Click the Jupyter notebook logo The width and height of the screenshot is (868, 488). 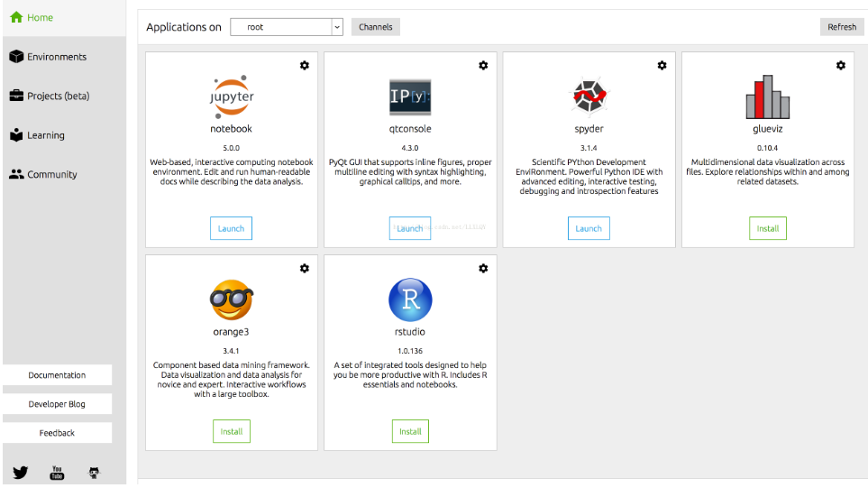tap(232, 97)
